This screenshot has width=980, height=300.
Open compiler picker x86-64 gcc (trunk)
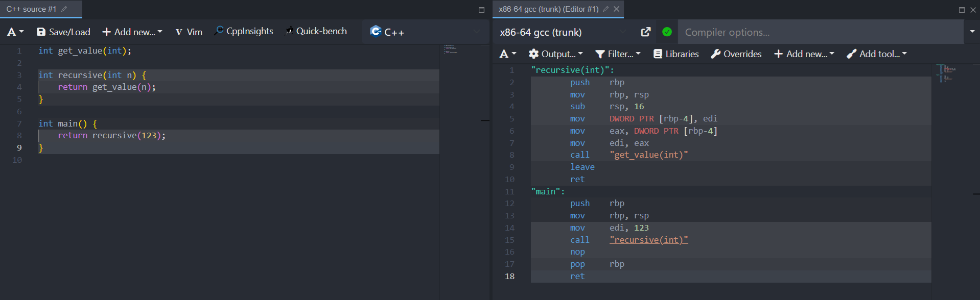563,32
